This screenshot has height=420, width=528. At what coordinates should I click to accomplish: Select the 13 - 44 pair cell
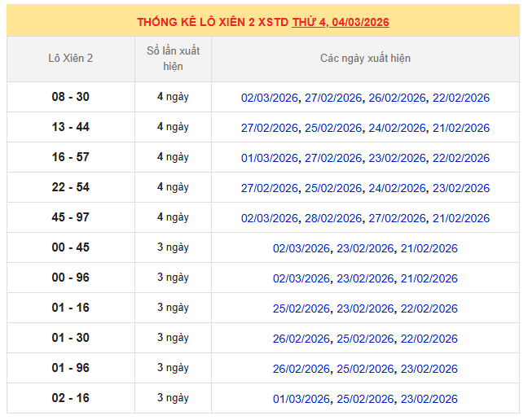click(71, 127)
